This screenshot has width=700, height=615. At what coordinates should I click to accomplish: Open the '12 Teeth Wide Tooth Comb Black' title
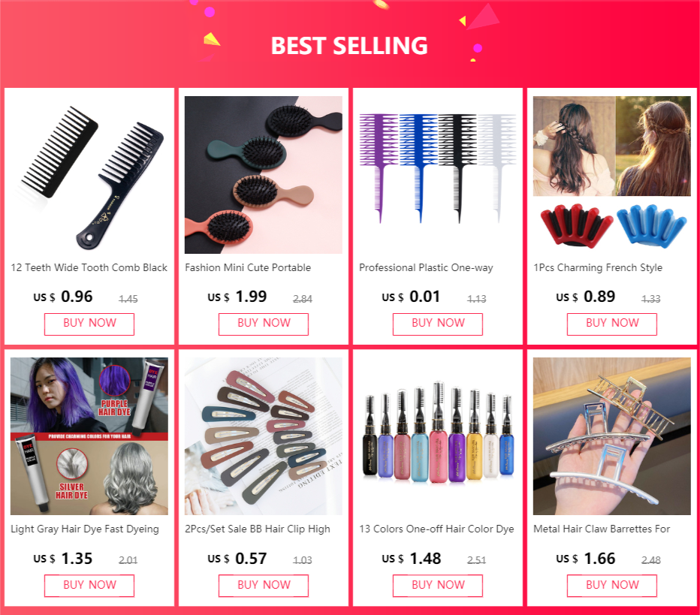(x=89, y=268)
